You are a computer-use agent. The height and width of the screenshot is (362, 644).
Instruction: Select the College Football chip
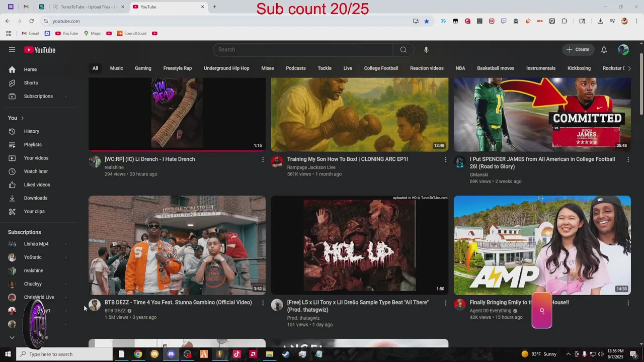pyautogui.click(x=381, y=68)
